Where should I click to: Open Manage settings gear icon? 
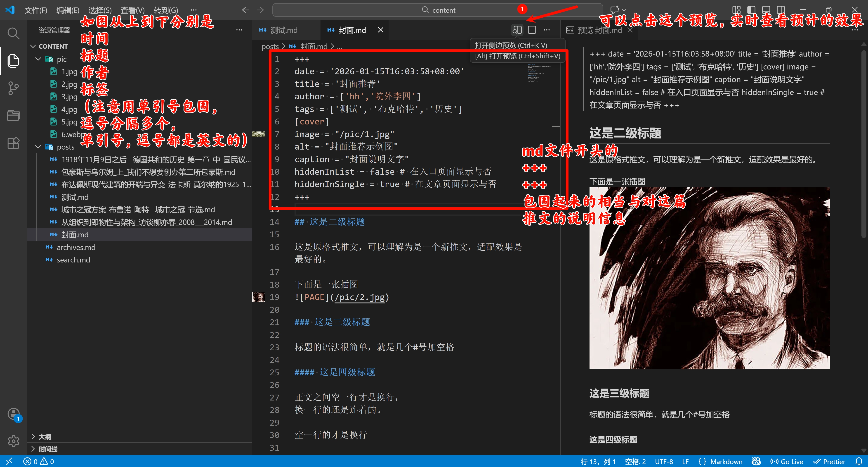pyautogui.click(x=14, y=441)
